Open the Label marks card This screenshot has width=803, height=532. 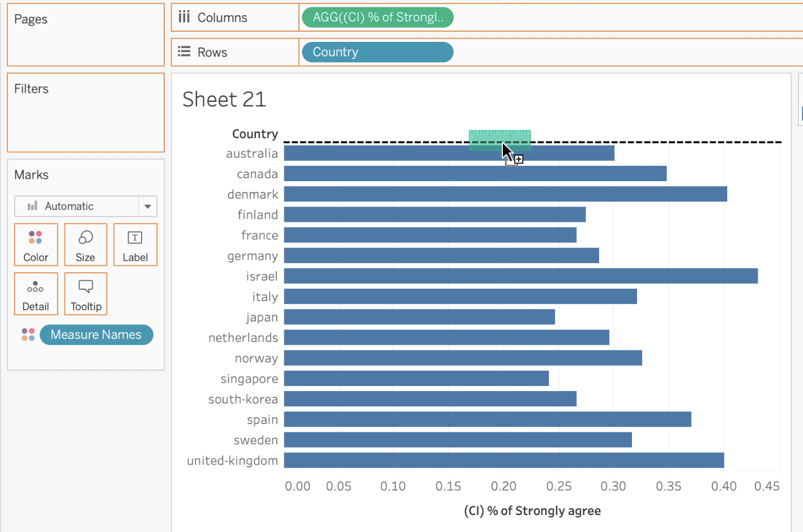(135, 244)
